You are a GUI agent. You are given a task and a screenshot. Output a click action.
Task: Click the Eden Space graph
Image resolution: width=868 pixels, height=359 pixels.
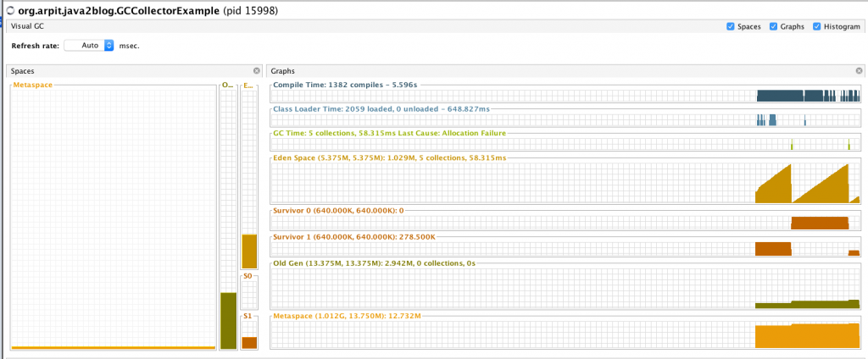(565, 181)
